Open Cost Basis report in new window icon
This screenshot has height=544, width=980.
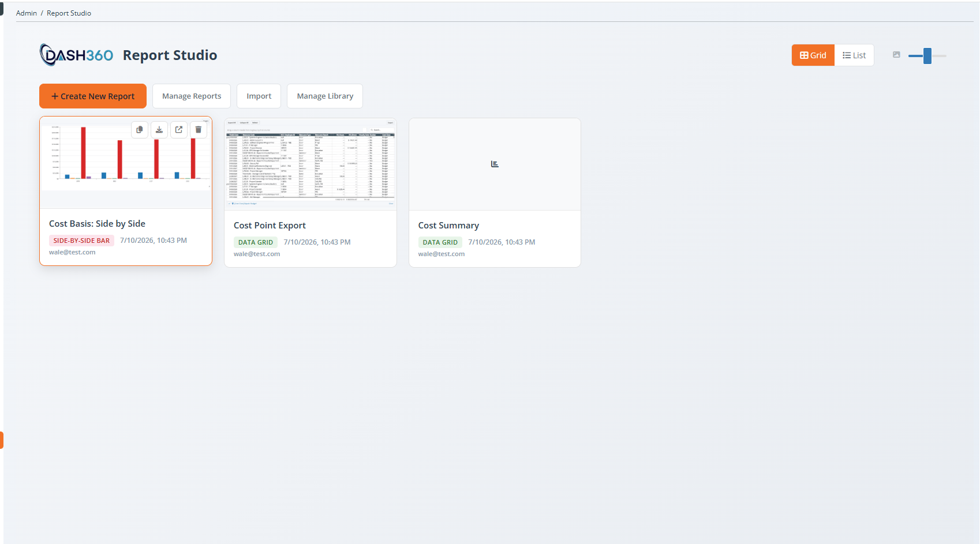coord(179,130)
